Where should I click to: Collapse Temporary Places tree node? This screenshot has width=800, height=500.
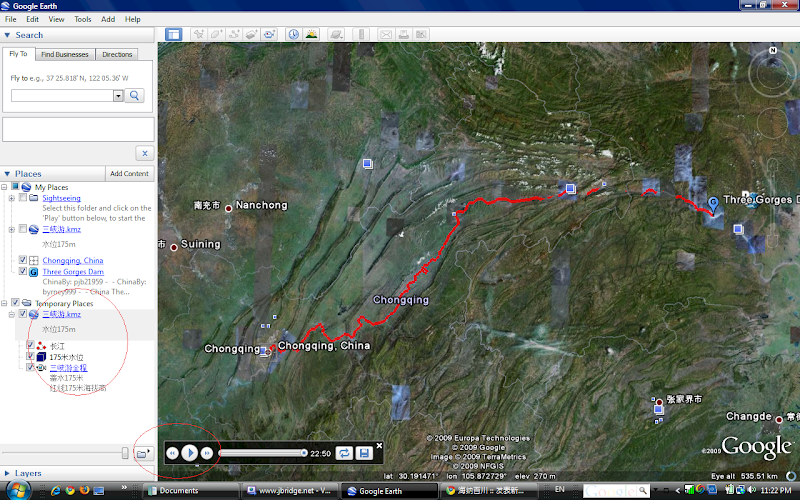4,303
